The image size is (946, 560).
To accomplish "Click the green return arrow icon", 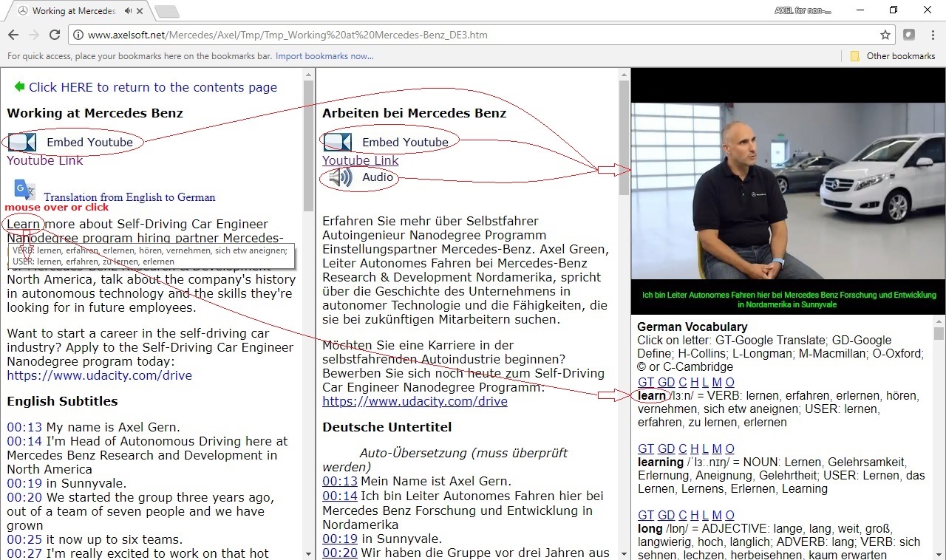I will click(x=19, y=87).
